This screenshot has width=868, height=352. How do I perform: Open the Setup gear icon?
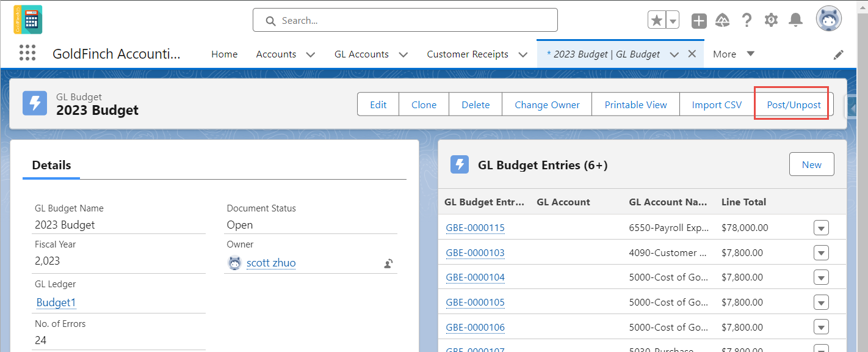[x=771, y=20]
